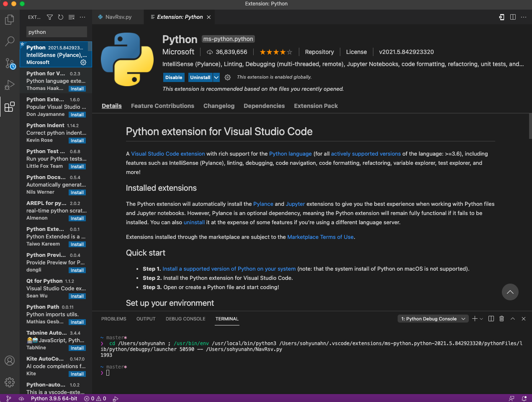Viewport: 532px width, 402px height.
Task: Select the Details tab
Action: 112,106
